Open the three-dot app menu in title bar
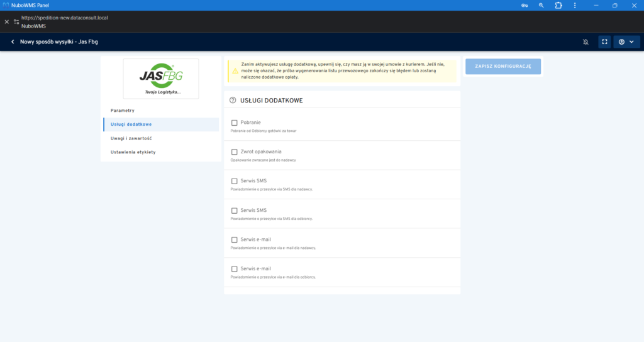The height and width of the screenshot is (342, 644). pyautogui.click(x=575, y=5)
